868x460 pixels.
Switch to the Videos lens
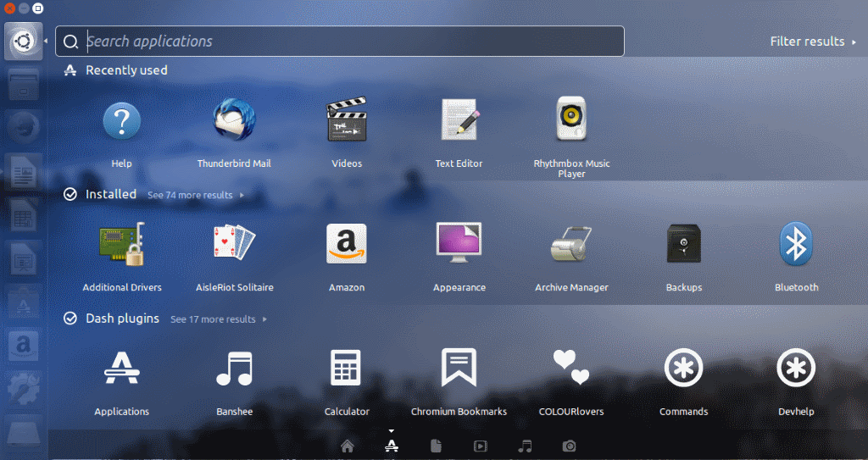coord(481,446)
